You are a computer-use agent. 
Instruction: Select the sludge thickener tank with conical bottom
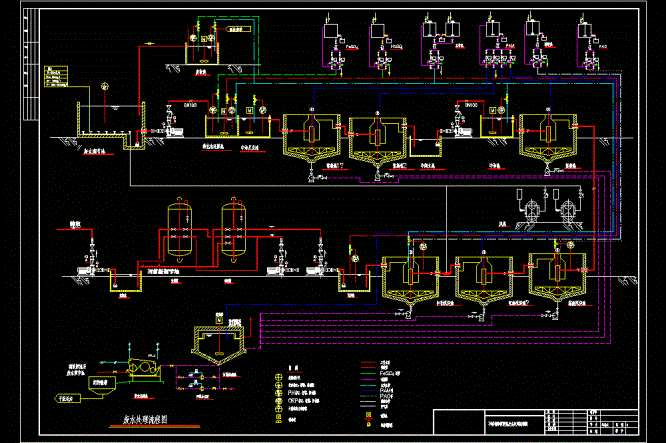coord(219,345)
